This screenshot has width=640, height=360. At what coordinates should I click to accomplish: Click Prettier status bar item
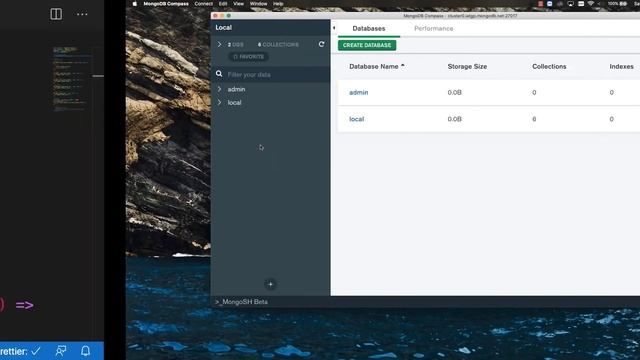(x=20, y=351)
